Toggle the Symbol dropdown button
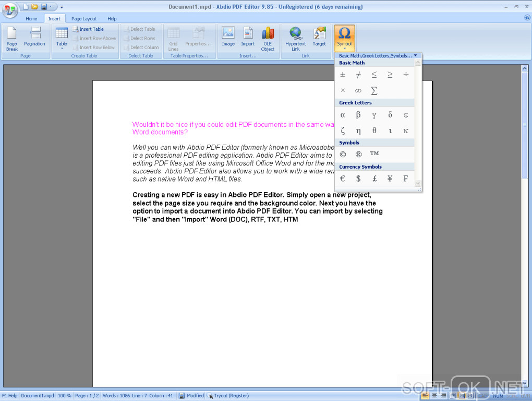532x401 pixels. tap(344, 38)
